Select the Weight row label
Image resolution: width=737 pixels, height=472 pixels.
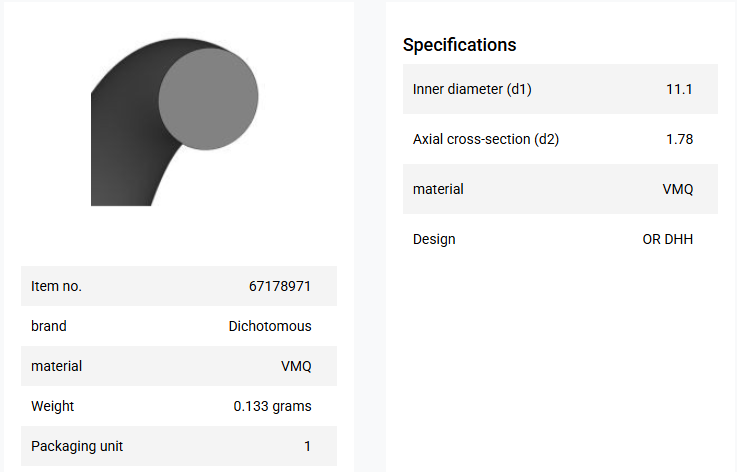[53, 406]
